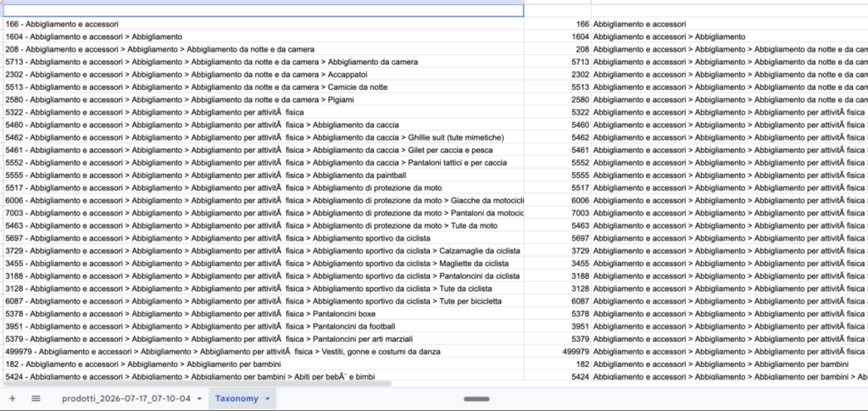Image resolution: width=868 pixels, height=411 pixels.
Task: Select the numeric cell 166
Action: (x=558, y=24)
